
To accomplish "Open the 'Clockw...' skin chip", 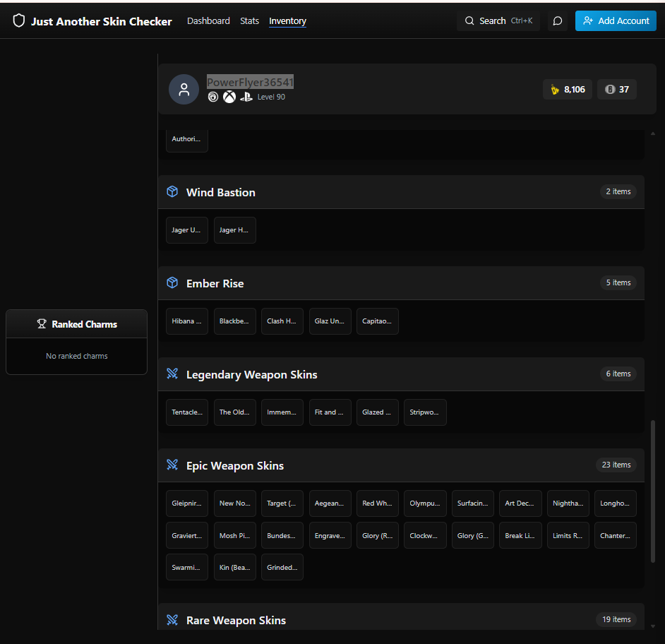I will tap(426, 536).
